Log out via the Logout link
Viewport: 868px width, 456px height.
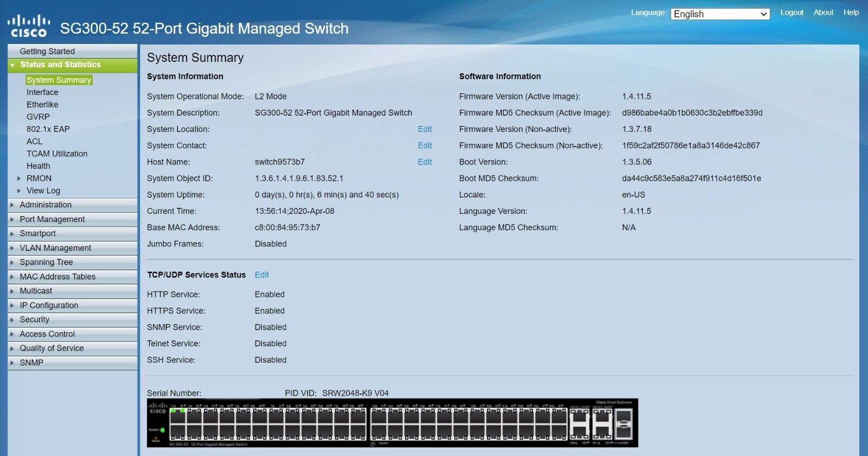click(792, 12)
